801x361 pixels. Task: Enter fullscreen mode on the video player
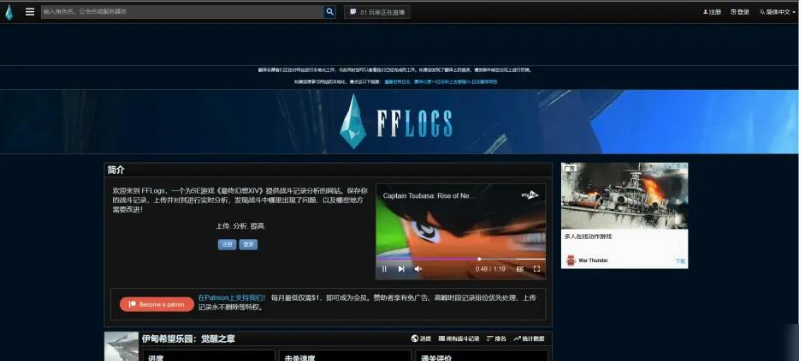point(537,269)
